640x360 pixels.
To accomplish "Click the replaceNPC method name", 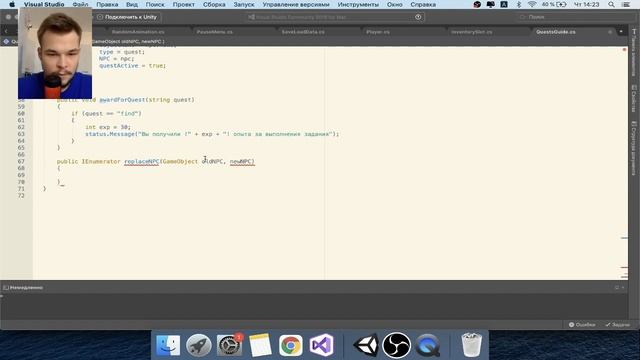I will pyautogui.click(x=142, y=162).
